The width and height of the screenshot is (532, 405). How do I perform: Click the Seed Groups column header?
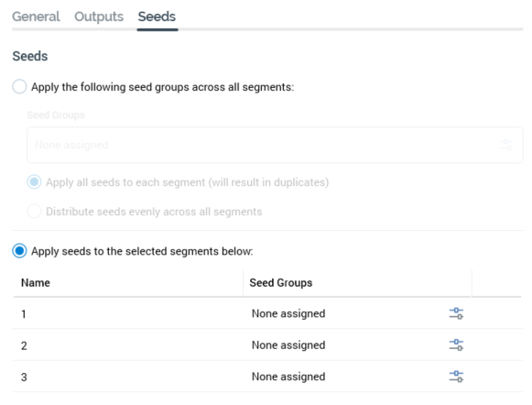click(x=280, y=283)
